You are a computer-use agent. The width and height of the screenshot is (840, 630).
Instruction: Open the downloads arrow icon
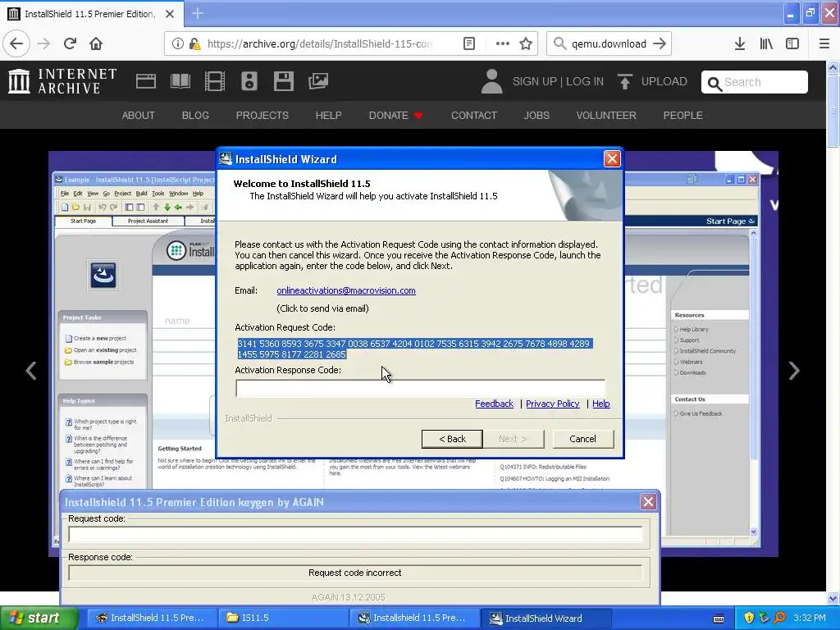[740, 44]
